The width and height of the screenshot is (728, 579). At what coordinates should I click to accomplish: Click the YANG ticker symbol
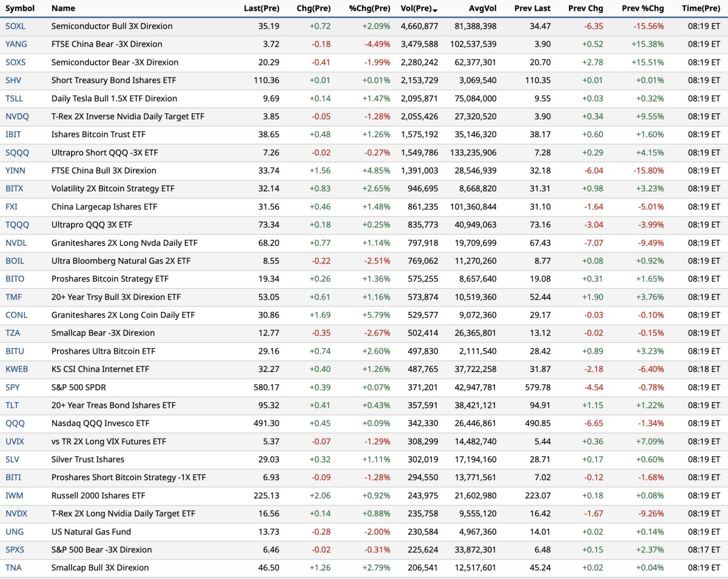16,44
